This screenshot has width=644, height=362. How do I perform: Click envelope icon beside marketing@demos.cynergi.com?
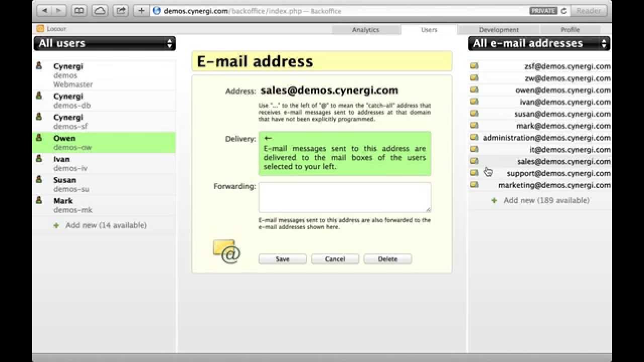474,185
